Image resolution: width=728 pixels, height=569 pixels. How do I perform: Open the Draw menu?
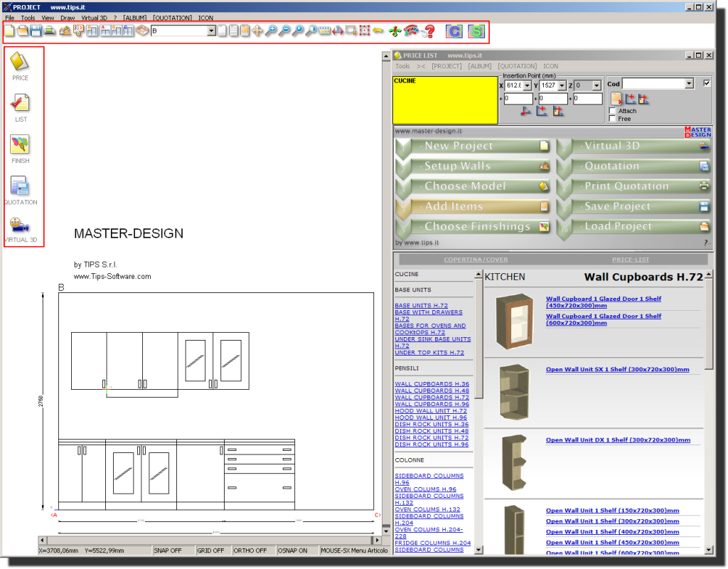click(x=68, y=18)
